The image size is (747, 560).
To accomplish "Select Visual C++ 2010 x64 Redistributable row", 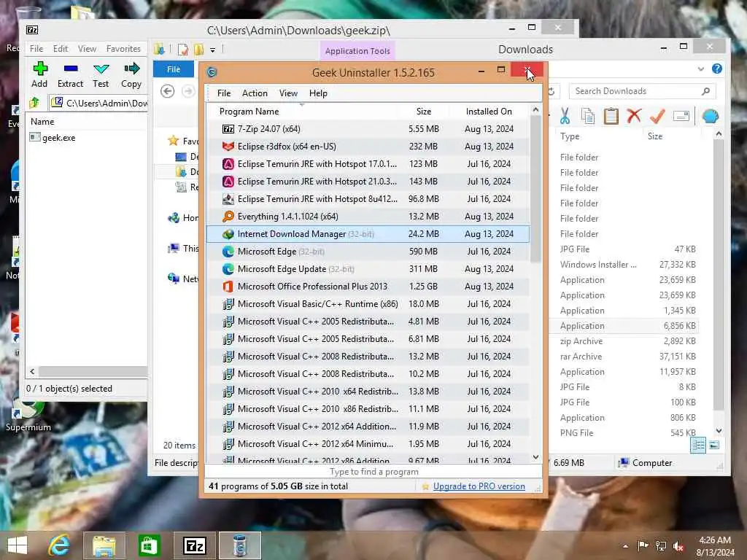I will coord(368,392).
